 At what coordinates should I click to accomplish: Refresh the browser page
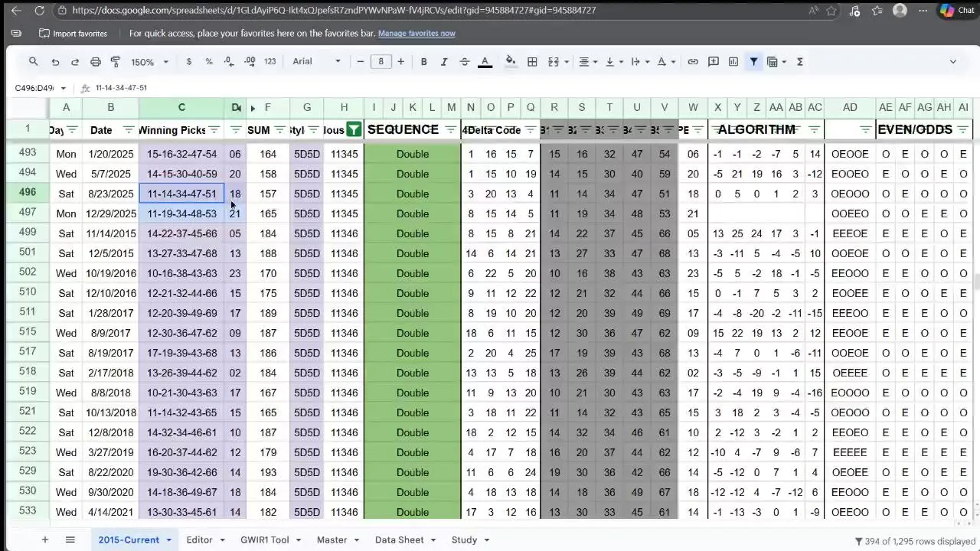click(40, 11)
